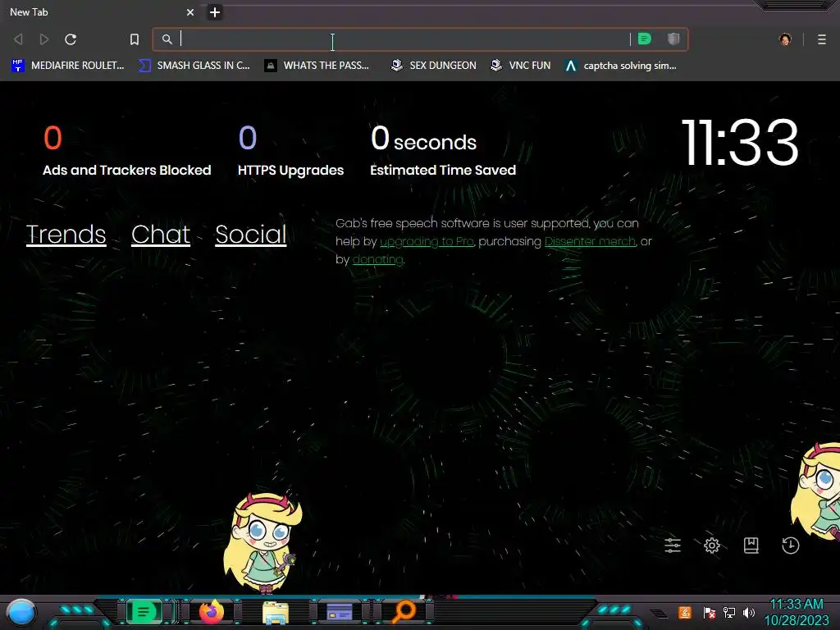Open the Start orb button

click(x=21, y=612)
